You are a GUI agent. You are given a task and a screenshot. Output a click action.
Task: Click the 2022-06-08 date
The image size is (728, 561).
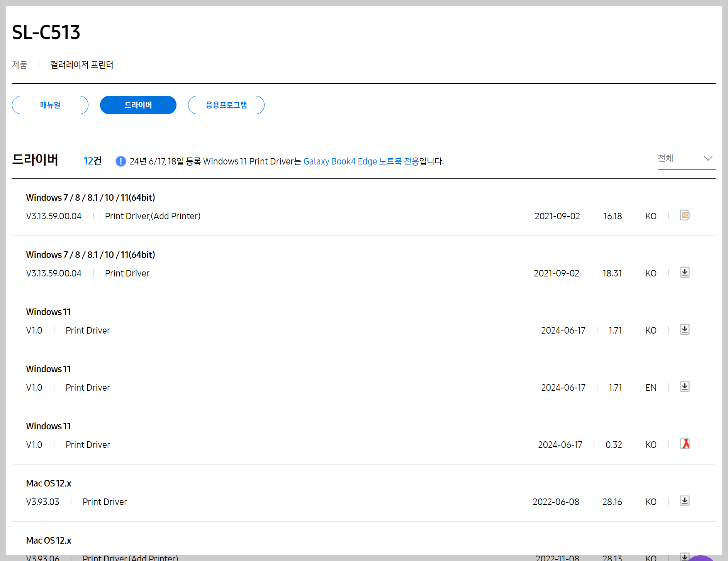click(556, 502)
